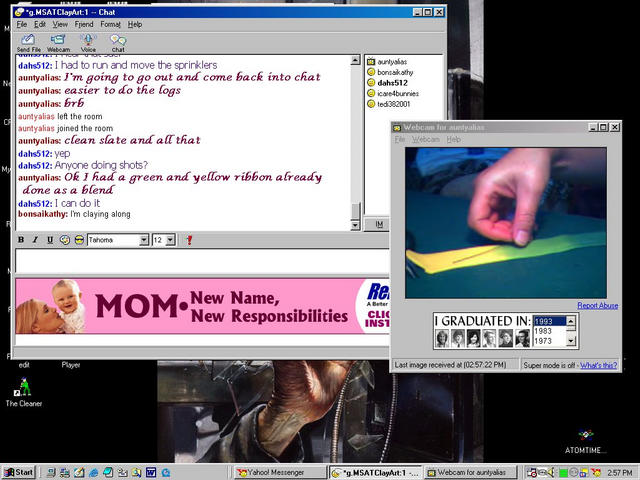
Task: Open the ATOMTIME desktop shortcut
Action: click(586, 442)
